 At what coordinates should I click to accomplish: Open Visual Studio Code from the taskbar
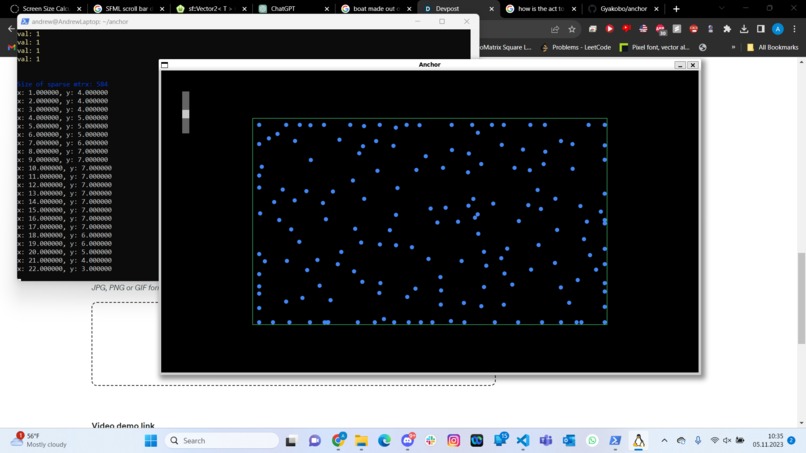tap(523, 441)
